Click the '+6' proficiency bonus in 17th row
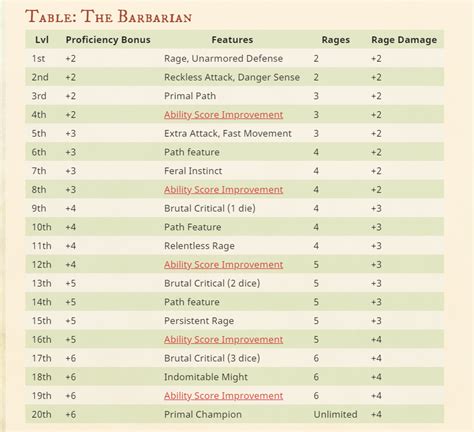This screenshot has height=432, width=474. click(71, 358)
